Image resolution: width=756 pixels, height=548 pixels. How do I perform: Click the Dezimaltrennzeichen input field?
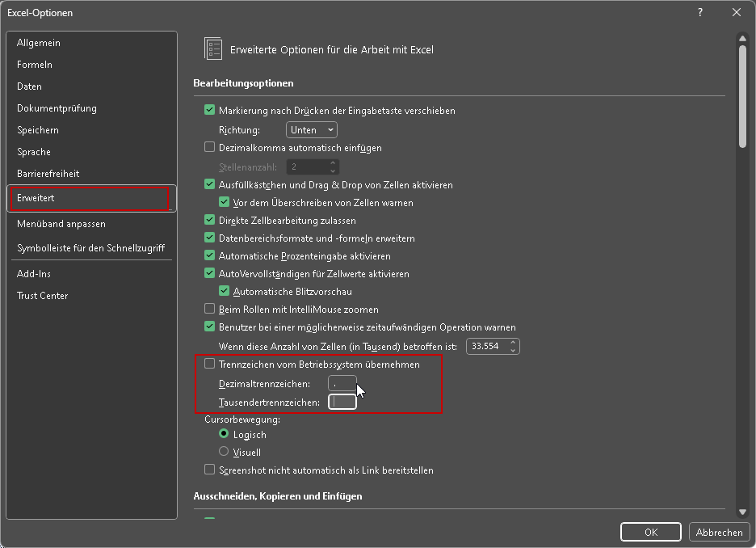tap(341, 384)
